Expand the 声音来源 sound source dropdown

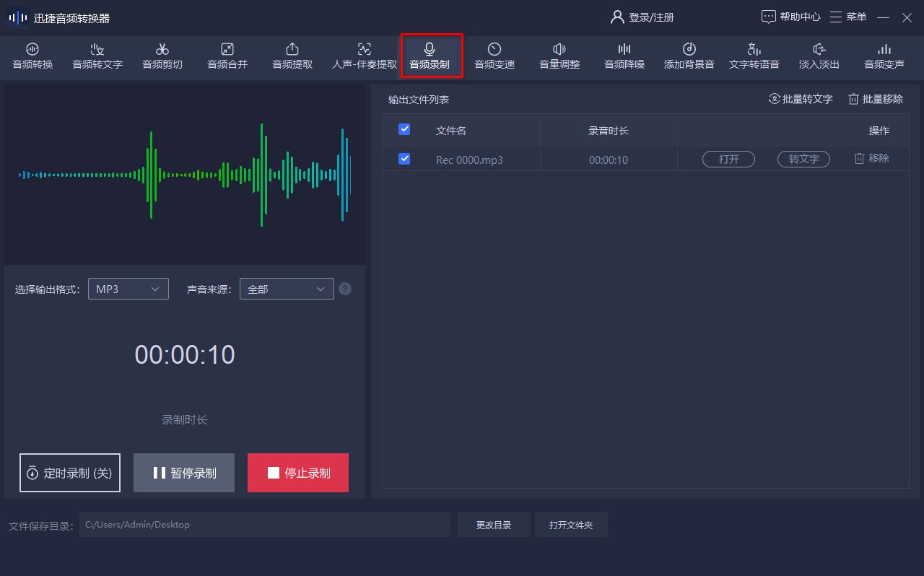[286, 288]
